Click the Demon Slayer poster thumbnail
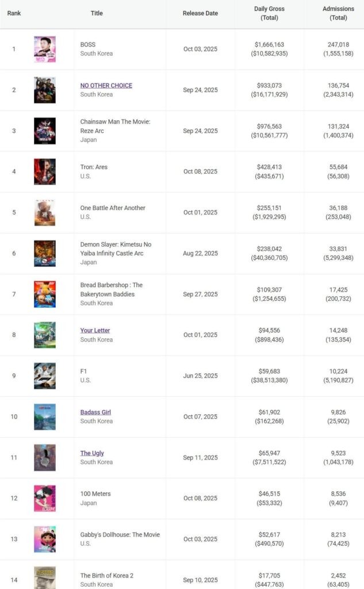The image size is (364, 589). [x=45, y=254]
